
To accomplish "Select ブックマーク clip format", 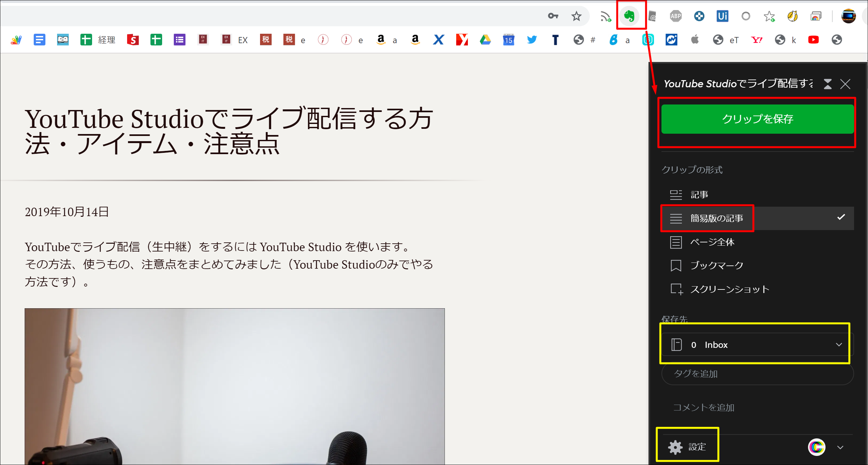I will 757,265.
